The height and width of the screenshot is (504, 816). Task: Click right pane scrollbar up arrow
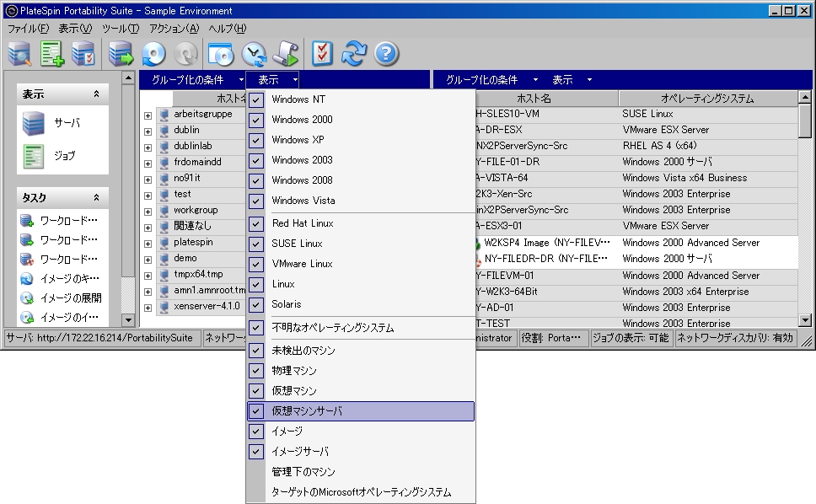(x=804, y=97)
